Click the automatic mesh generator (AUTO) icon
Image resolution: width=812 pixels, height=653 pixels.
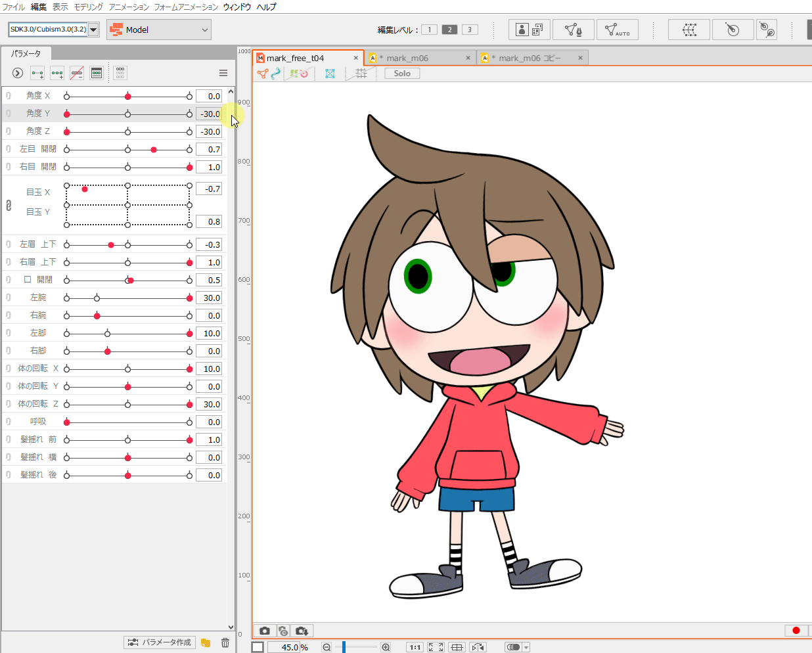[617, 30]
